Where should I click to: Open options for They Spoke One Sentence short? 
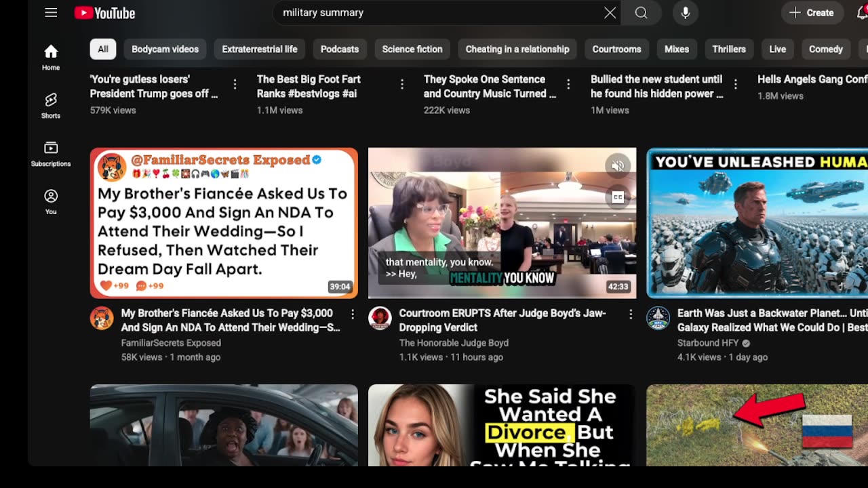pos(568,85)
